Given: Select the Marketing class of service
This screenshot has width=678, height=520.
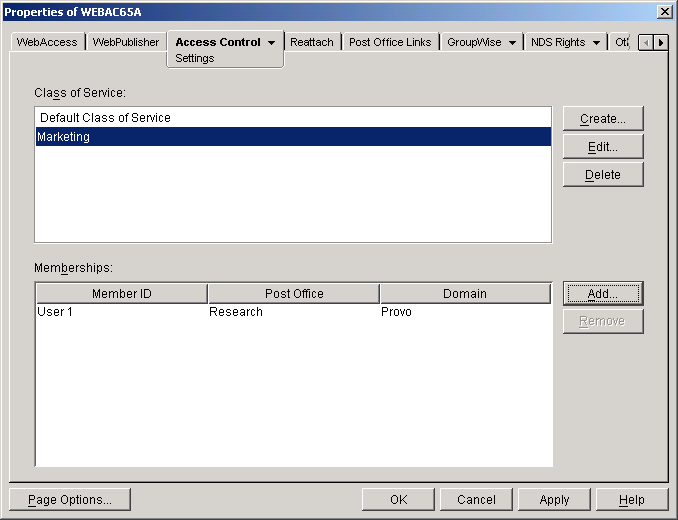Looking at the screenshot, I should (x=293, y=137).
